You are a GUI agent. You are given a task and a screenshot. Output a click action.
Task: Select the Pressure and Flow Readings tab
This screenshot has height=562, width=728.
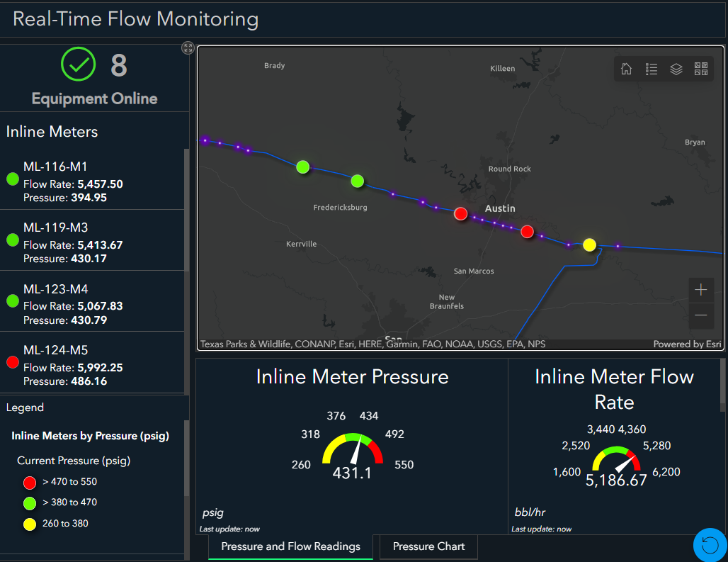click(x=290, y=546)
